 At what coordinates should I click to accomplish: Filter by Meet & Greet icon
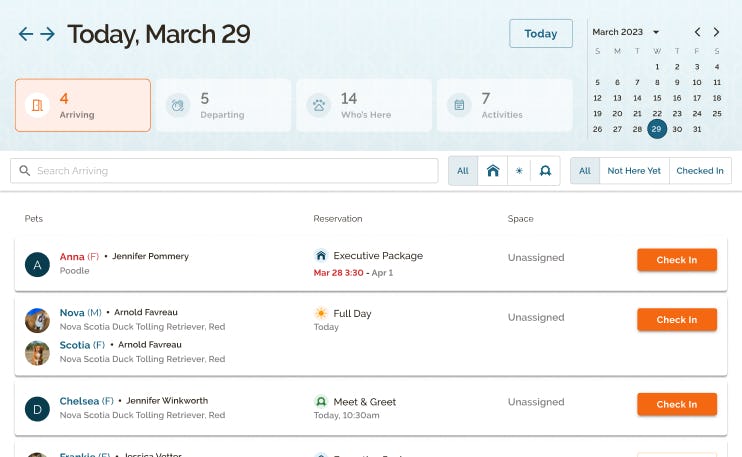click(545, 171)
